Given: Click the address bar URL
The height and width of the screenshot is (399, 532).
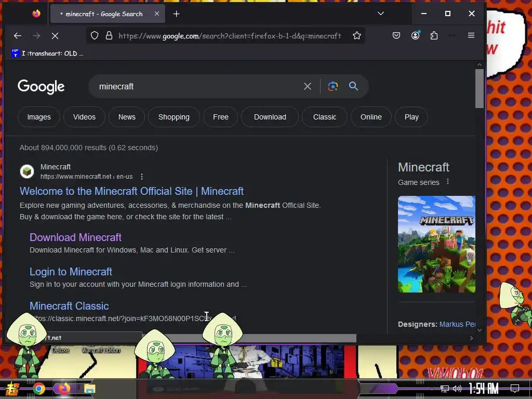Looking at the screenshot, I should [230, 36].
